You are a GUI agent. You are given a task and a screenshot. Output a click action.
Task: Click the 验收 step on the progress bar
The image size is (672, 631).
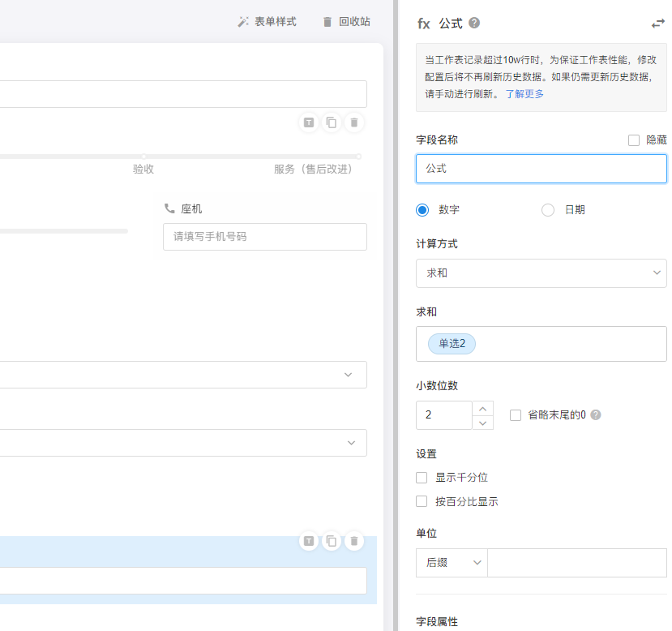coord(143,169)
